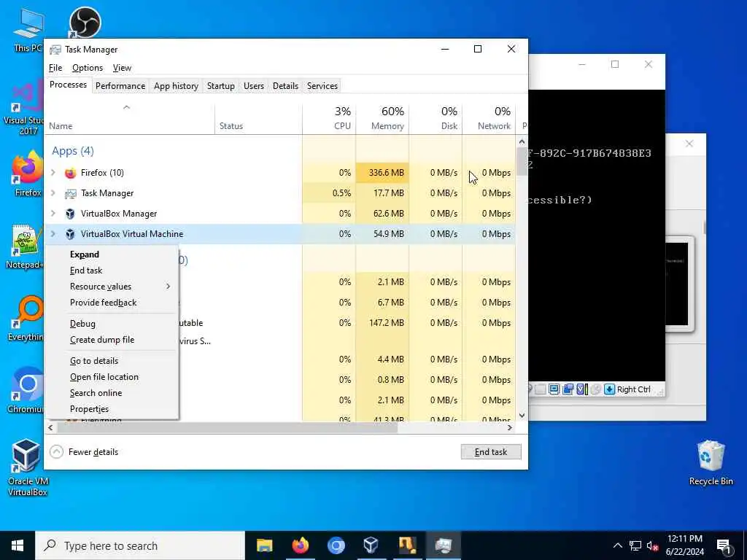Choose Open file location menu entry
The width and height of the screenshot is (747, 560).
tap(112, 377)
